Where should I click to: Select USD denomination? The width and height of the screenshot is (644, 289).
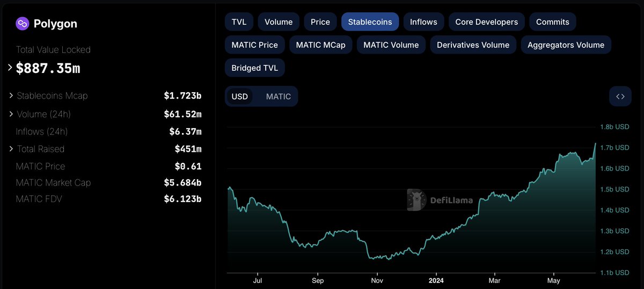pyautogui.click(x=240, y=97)
